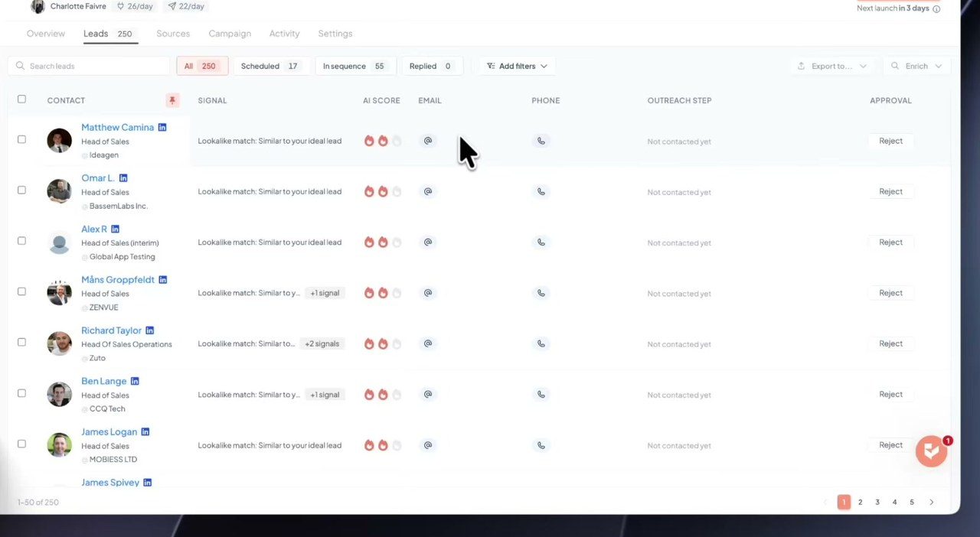Open Måns Groppfeldt's LinkedIn icon

click(162, 280)
